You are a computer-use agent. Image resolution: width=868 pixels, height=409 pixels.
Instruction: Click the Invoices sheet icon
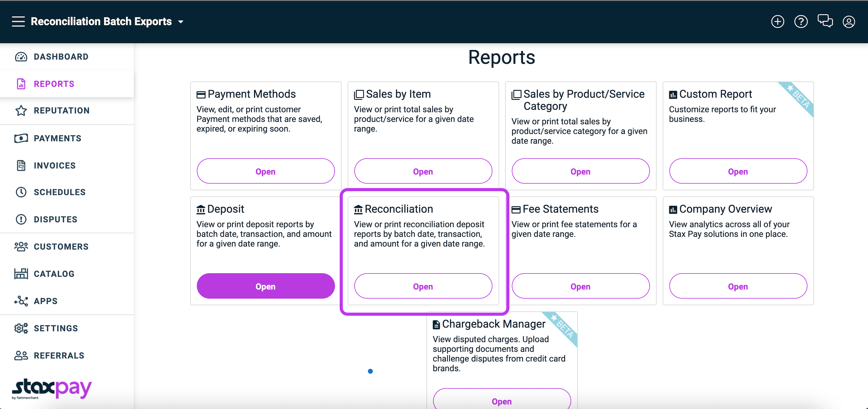click(x=21, y=165)
